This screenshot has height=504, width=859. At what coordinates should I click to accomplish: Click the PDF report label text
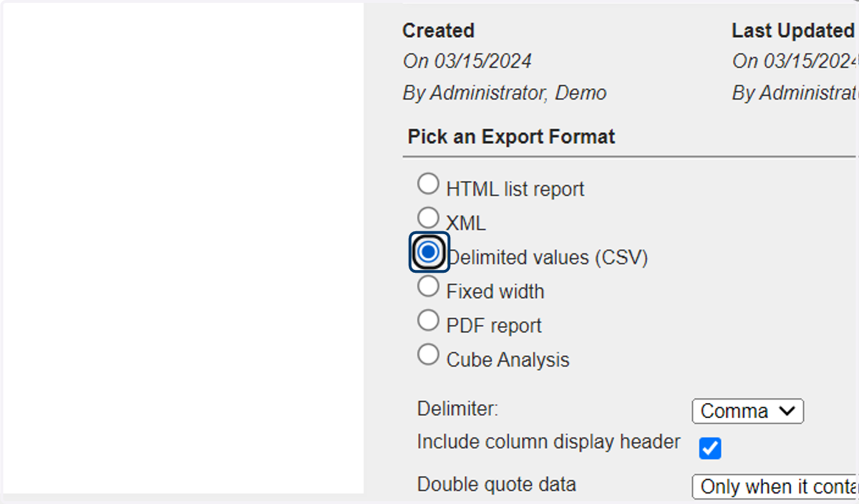[494, 326]
